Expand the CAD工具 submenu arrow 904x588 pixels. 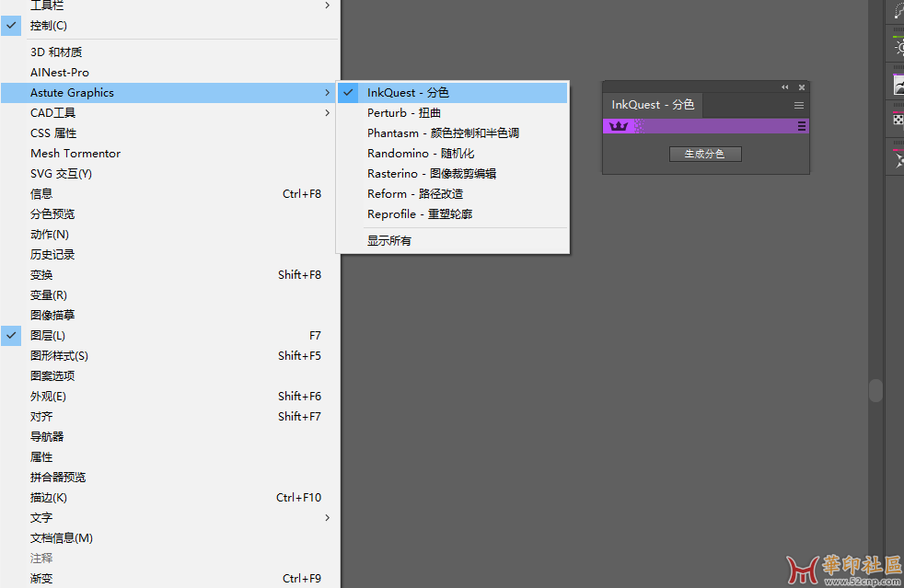[x=327, y=113]
